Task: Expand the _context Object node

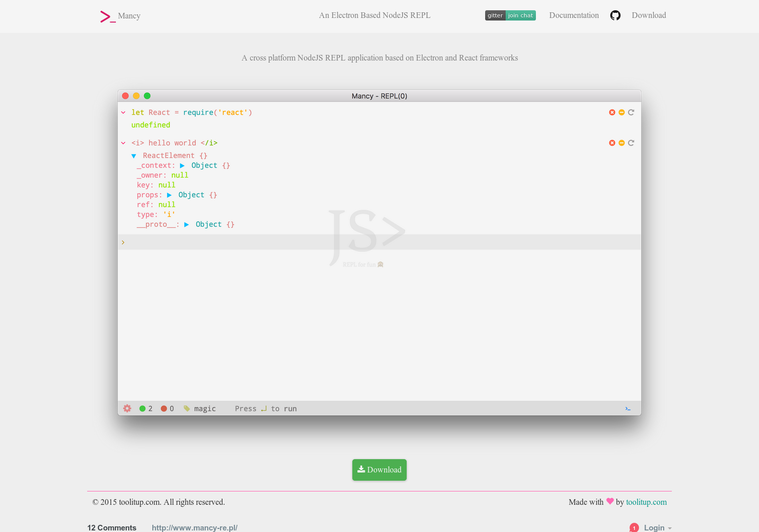Action: 182,166
